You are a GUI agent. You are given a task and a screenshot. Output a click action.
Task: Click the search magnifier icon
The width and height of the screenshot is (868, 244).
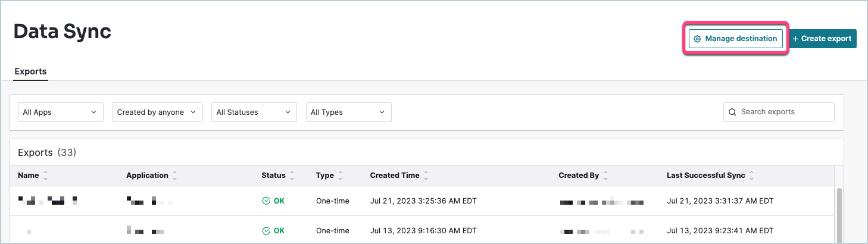[x=733, y=112]
